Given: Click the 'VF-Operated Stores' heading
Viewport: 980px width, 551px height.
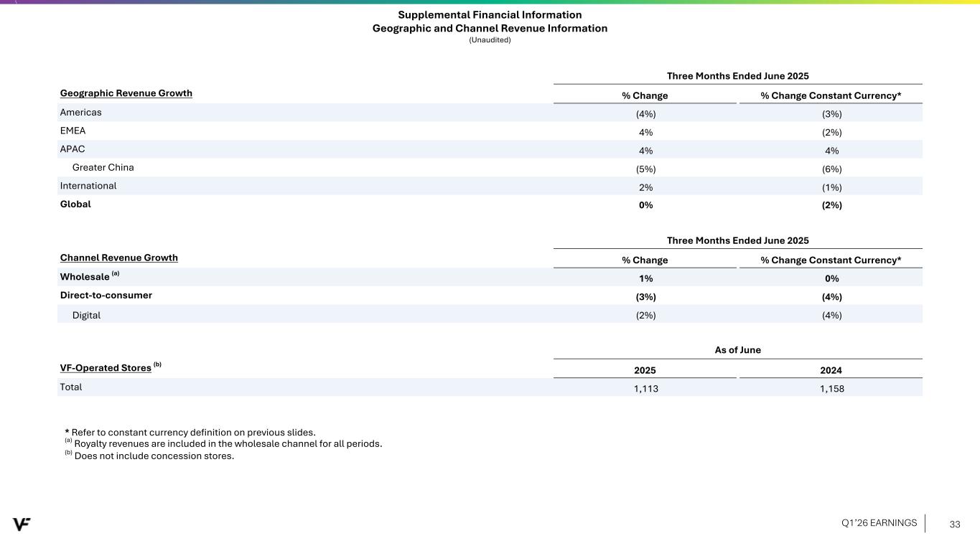Looking at the screenshot, I should [x=106, y=367].
